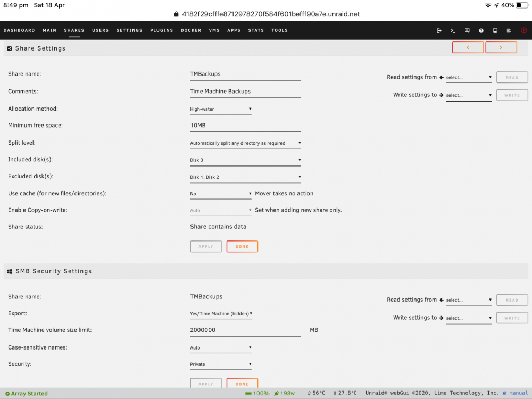Click the info monitor icon in header
The height and width of the screenshot is (399, 532).
pos(495,30)
